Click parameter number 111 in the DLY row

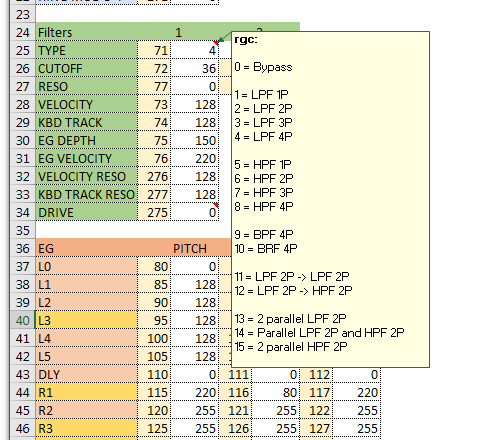tap(235, 375)
